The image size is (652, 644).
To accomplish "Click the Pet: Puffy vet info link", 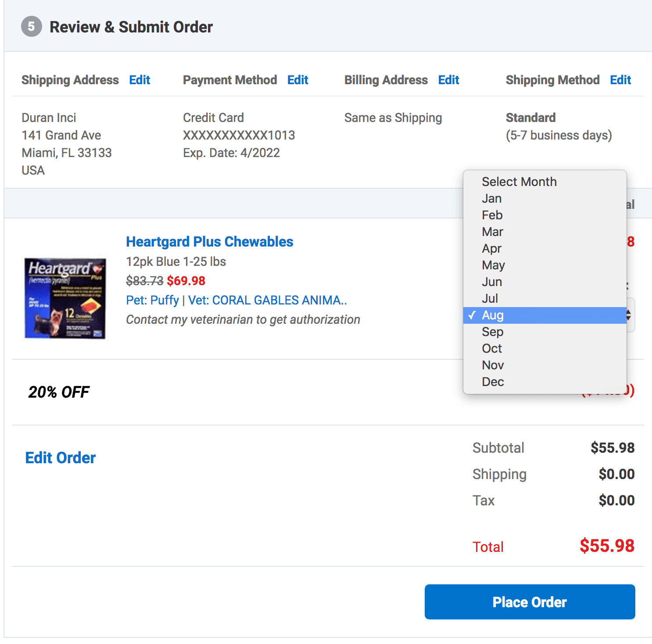I will (236, 300).
